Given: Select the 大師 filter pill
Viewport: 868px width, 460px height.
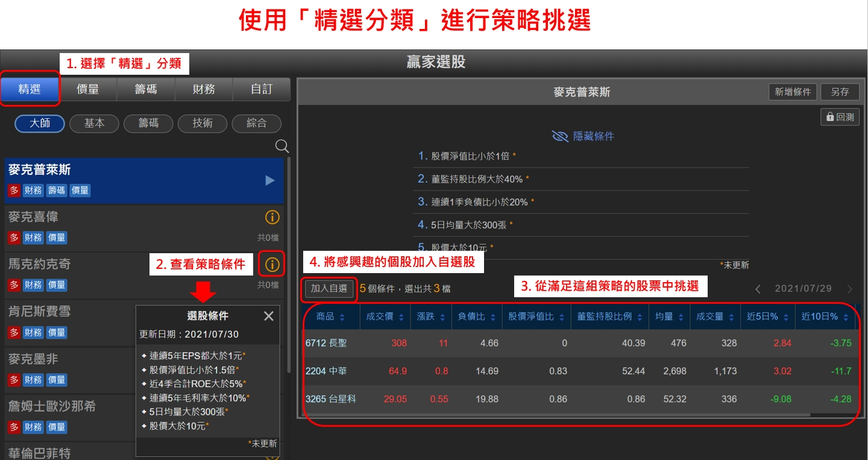Looking at the screenshot, I should pyautogui.click(x=40, y=123).
